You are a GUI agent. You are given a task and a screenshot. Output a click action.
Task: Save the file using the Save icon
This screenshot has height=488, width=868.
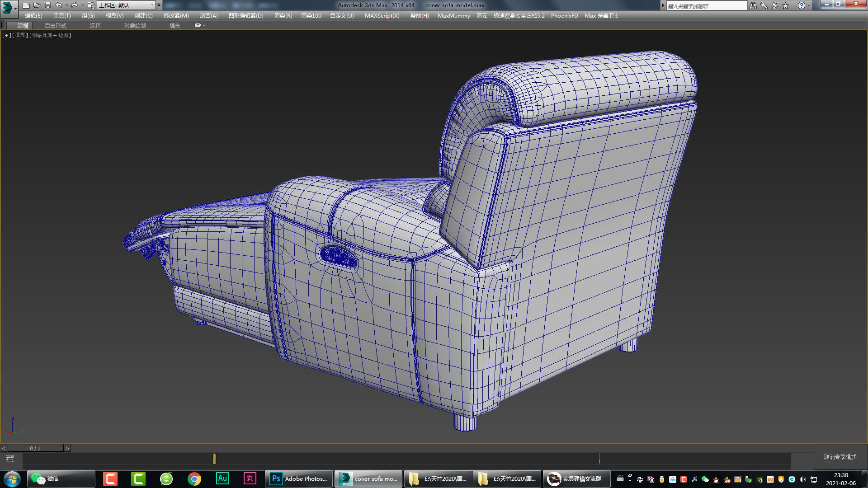[47, 5]
